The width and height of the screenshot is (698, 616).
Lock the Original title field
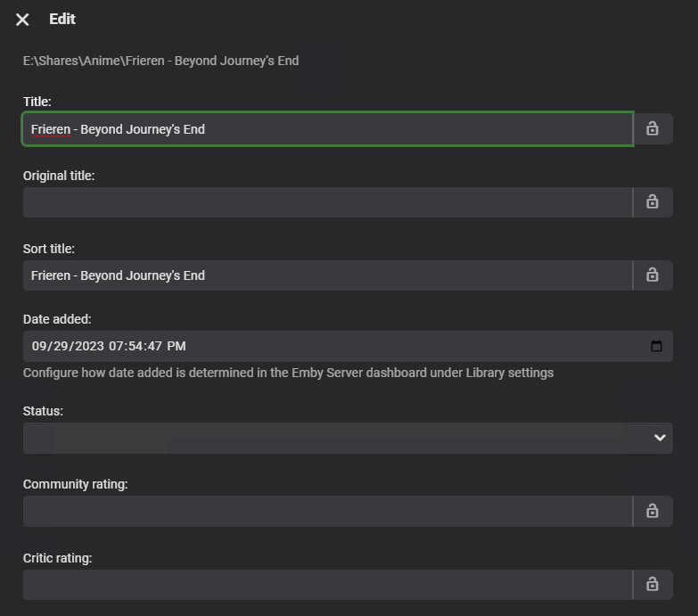653,201
